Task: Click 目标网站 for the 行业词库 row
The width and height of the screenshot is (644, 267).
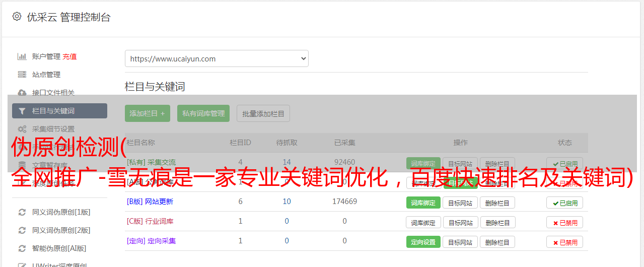Action: (460, 222)
